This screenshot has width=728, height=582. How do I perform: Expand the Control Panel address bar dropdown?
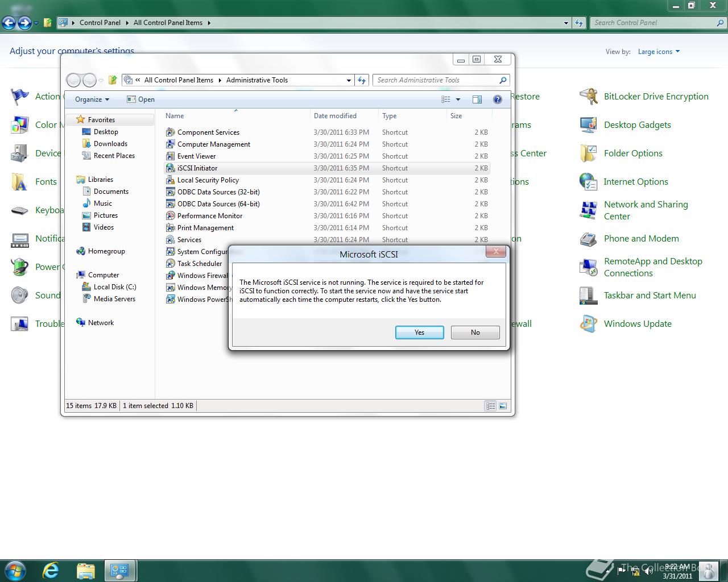pos(566,23)
